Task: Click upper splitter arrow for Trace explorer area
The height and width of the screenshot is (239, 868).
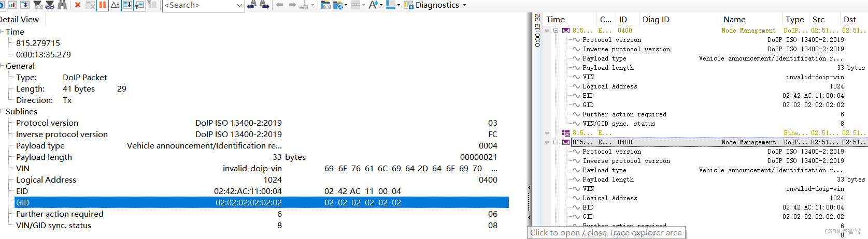Action: pyautogui.click(x=529, y=187)
